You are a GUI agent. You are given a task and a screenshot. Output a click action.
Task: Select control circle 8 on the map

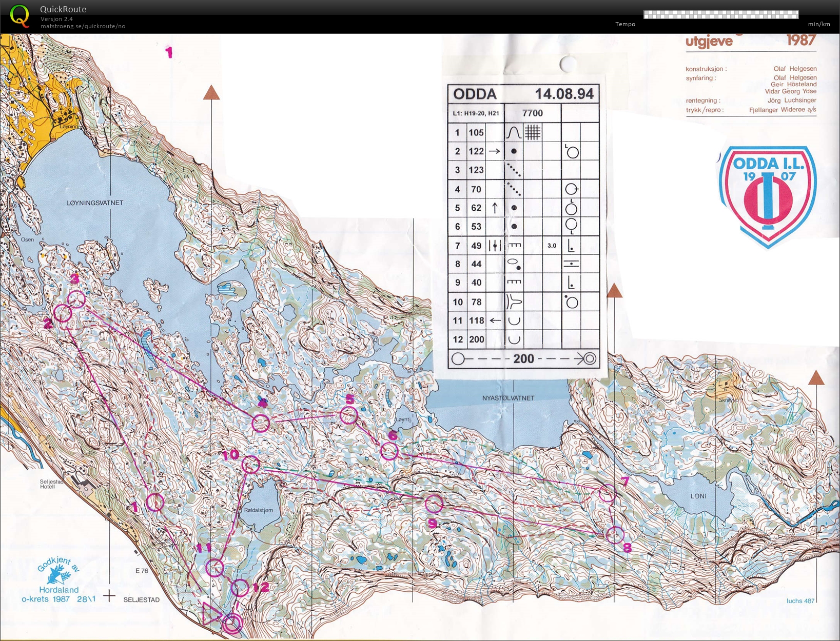tap(615, 535)
